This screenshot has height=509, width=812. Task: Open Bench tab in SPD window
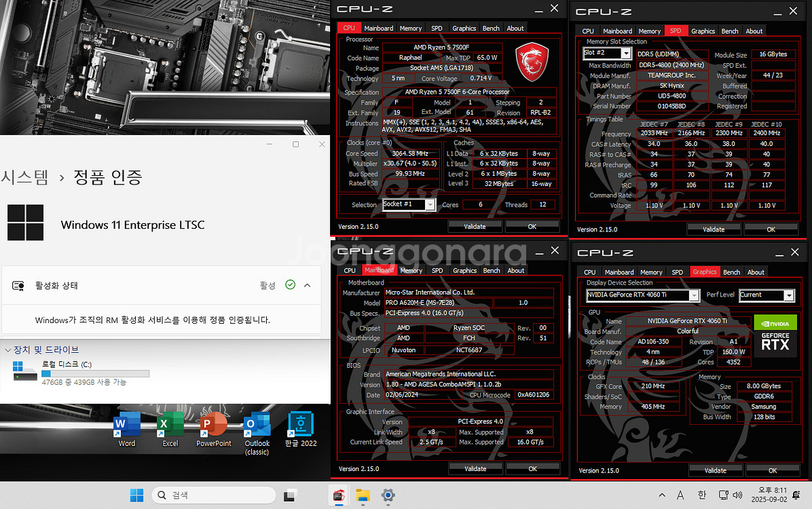tap(730, 31)
